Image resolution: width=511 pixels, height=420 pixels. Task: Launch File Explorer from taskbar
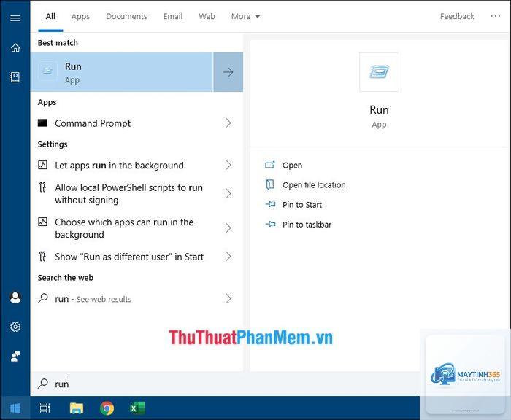click(77, 408)
